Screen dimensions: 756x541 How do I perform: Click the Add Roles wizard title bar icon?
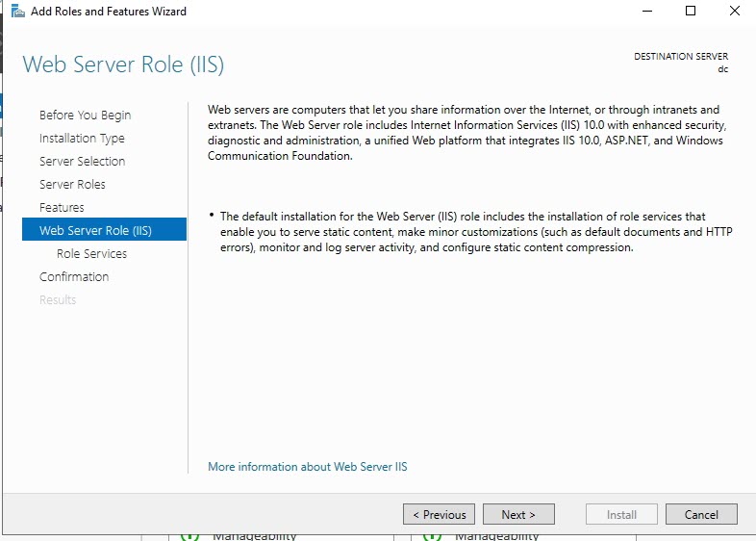(17, 12)
